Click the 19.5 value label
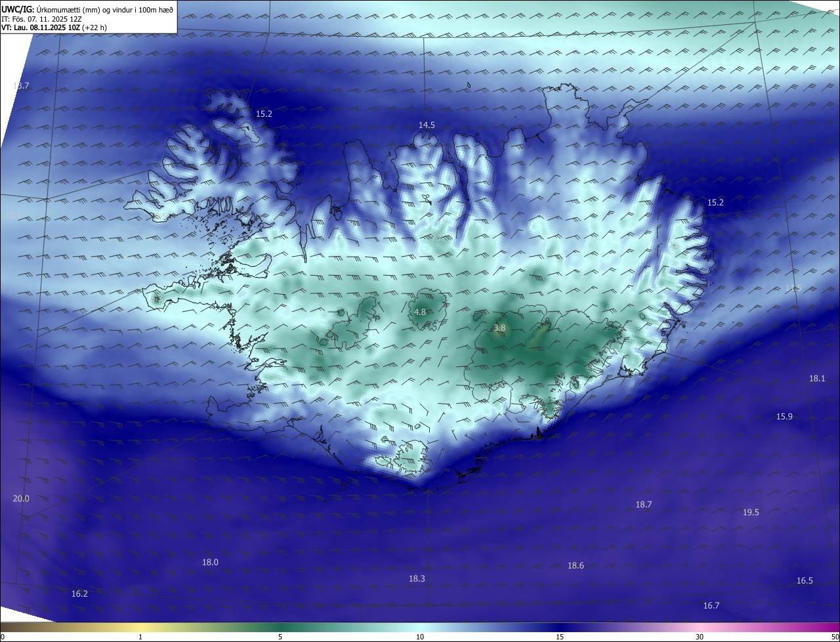 point(751,512)
